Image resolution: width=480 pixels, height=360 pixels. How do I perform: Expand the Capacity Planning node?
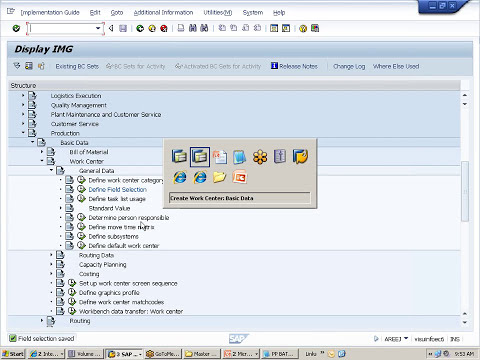pos(51,264)
